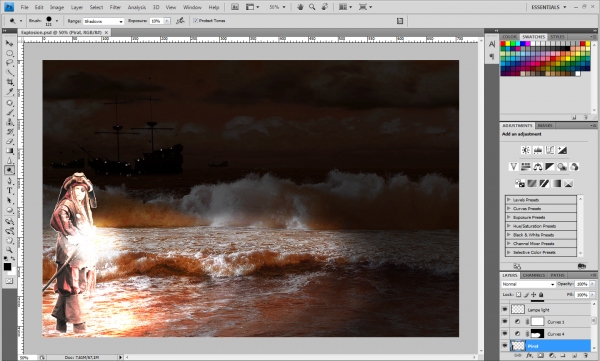
Task: Enable the airbrush option in options bar
Action: (x=180, y=21)
